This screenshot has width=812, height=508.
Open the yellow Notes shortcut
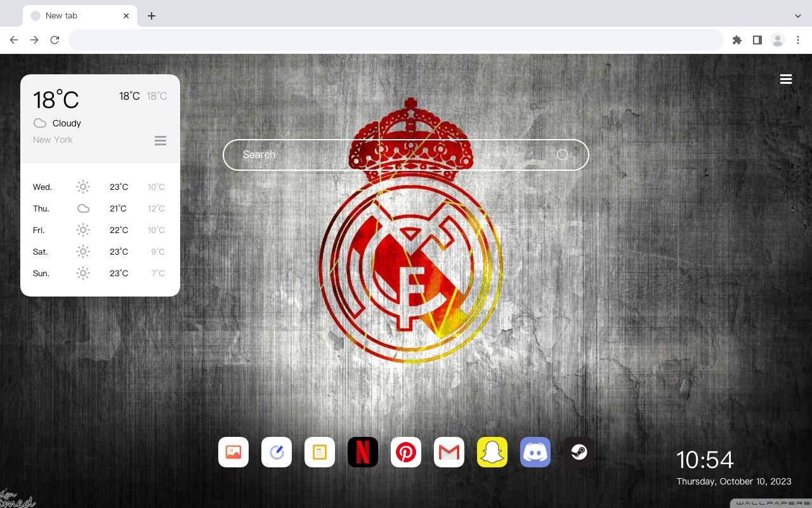point(320,452)
